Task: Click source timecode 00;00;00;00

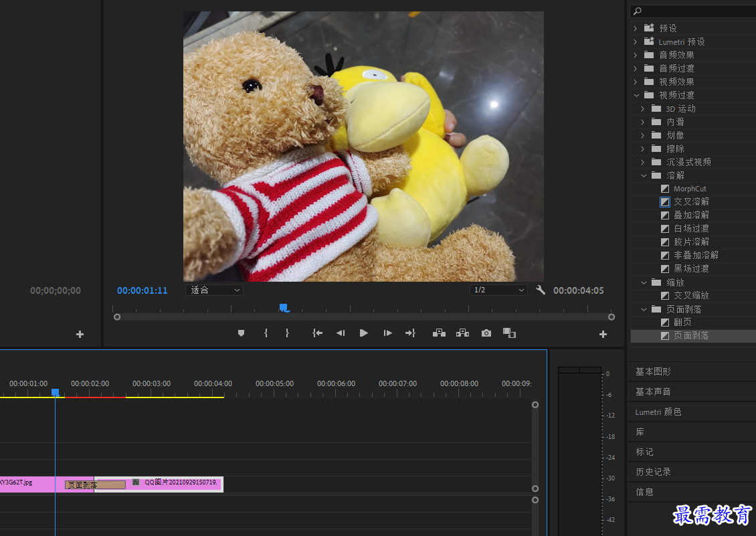Action: pyautogui.click(x=56, y=290)
